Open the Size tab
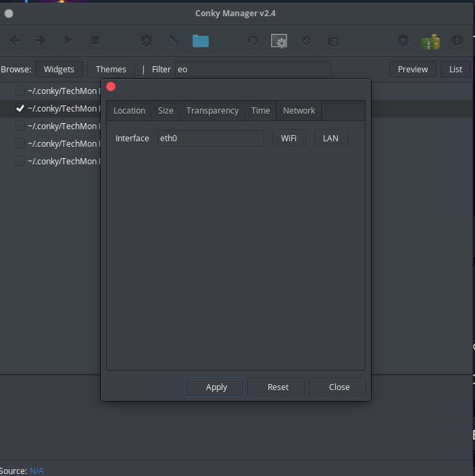475x476 pixels. (x=166, y=110)
